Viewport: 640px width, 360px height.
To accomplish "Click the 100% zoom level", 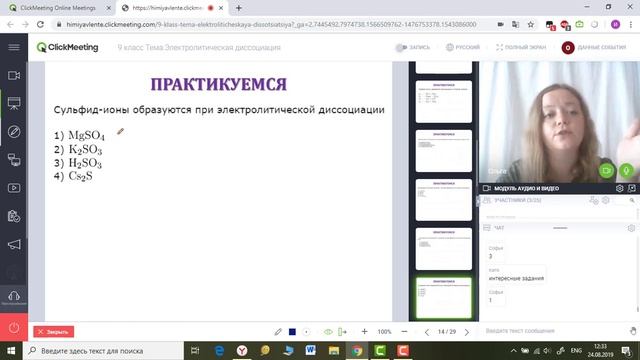I will [384, 332].
